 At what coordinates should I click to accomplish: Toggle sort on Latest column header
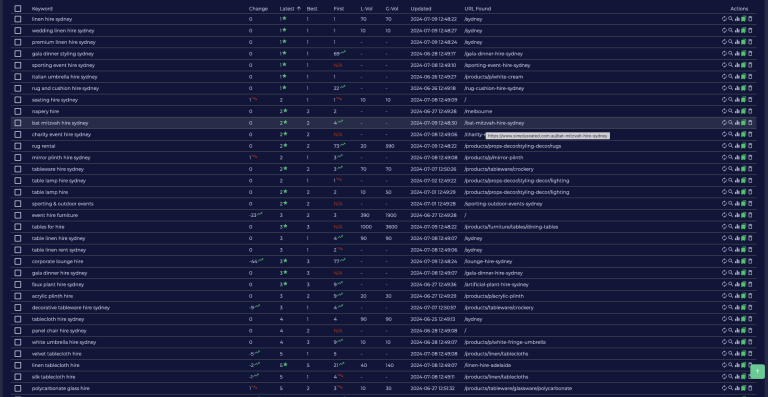[x=290, y=8]
